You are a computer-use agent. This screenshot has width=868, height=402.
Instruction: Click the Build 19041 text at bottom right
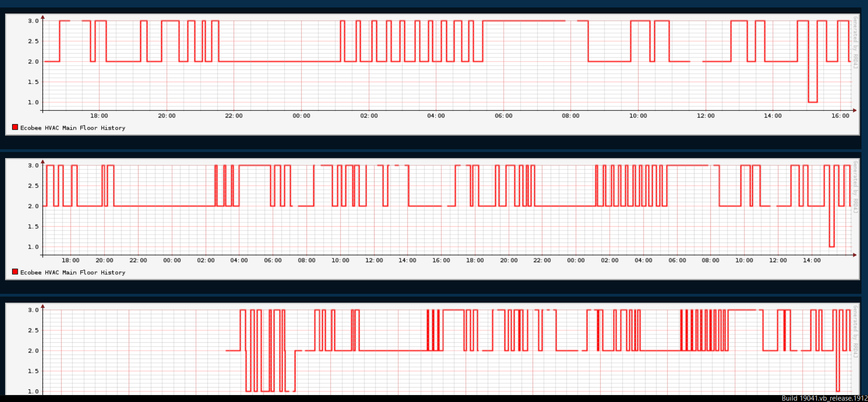[824, 398]
